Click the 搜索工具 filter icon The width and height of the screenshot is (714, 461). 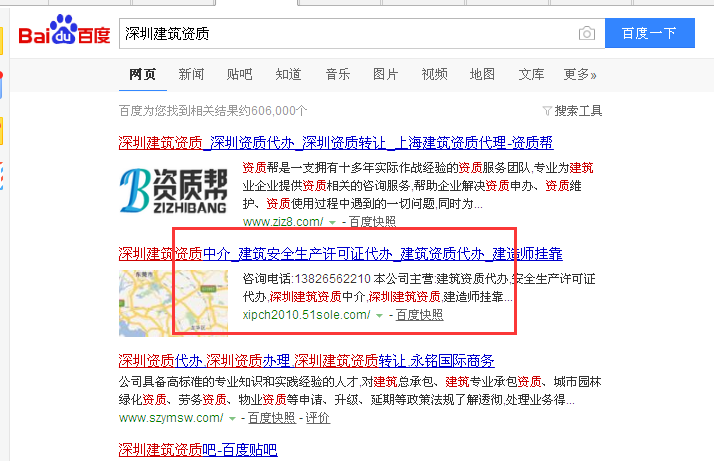(x=547, y=110)
